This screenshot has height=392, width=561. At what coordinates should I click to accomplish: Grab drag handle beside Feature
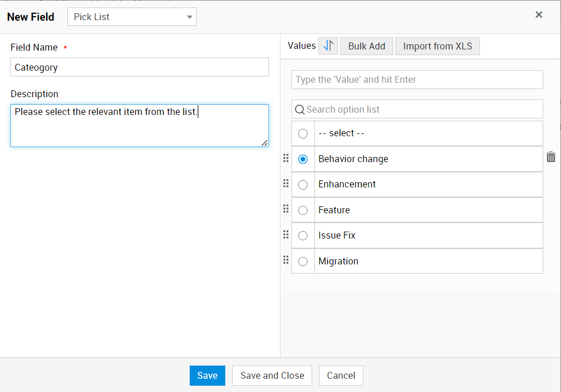point(286,209)
